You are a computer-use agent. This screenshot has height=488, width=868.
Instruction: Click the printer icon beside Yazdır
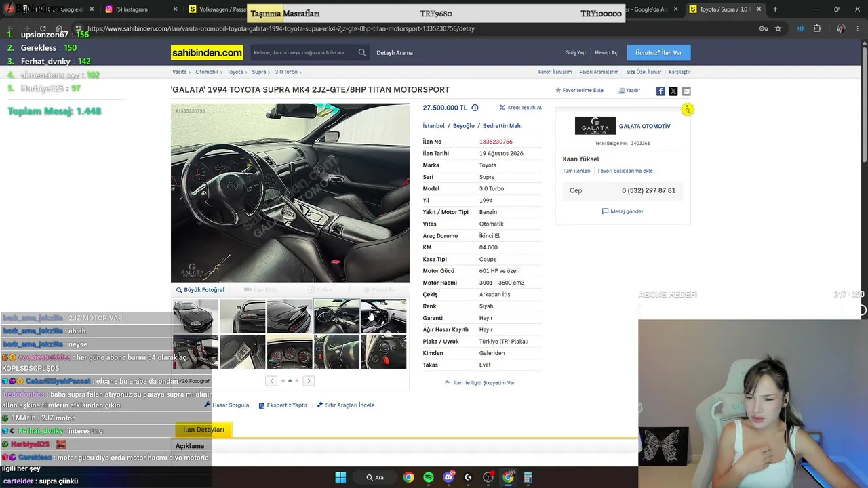tap(622, 90)
